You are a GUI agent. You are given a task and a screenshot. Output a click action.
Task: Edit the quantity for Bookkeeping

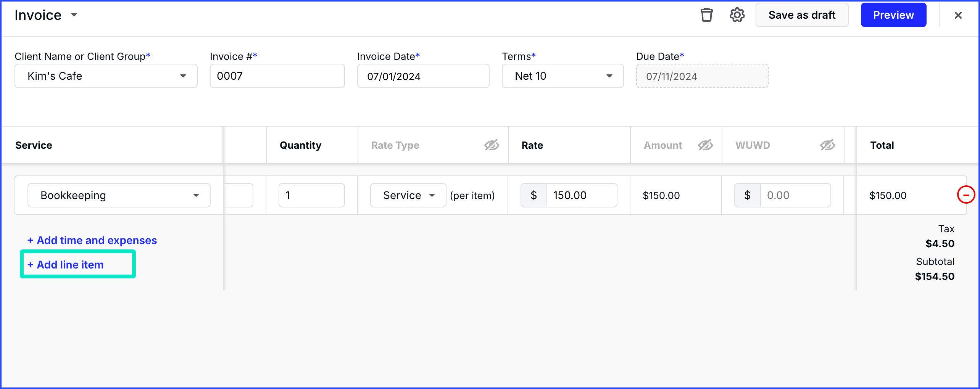[x=311, y=195]
